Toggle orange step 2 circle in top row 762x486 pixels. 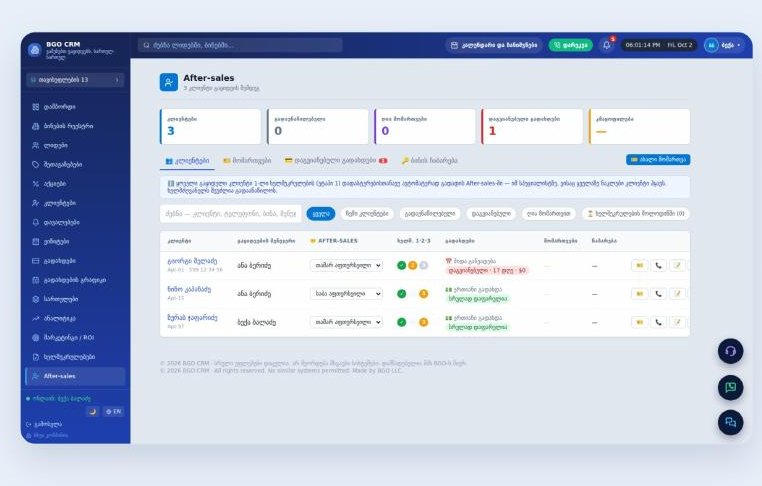pyautogui.click(x=413, y=265)
